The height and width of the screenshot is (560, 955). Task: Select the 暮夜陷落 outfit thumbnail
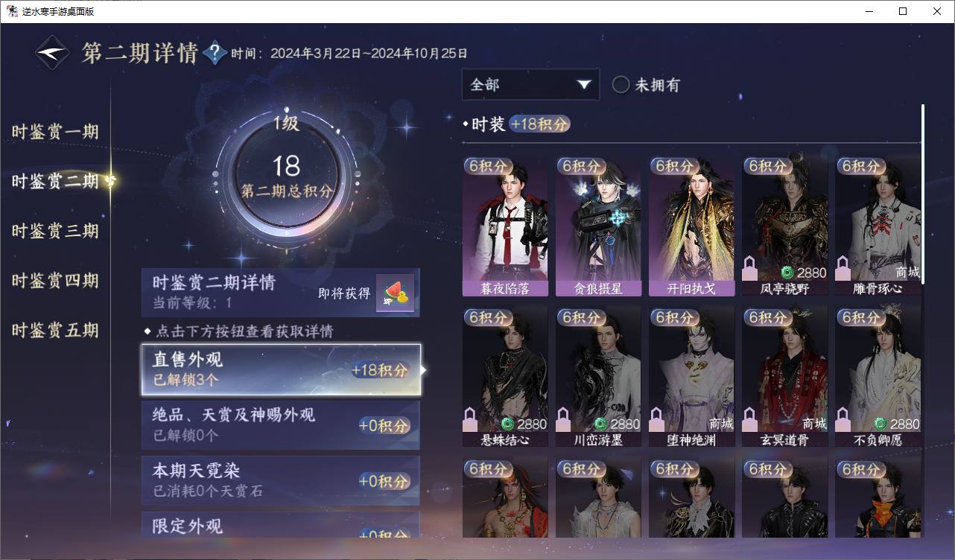click(x=505, y=226)
